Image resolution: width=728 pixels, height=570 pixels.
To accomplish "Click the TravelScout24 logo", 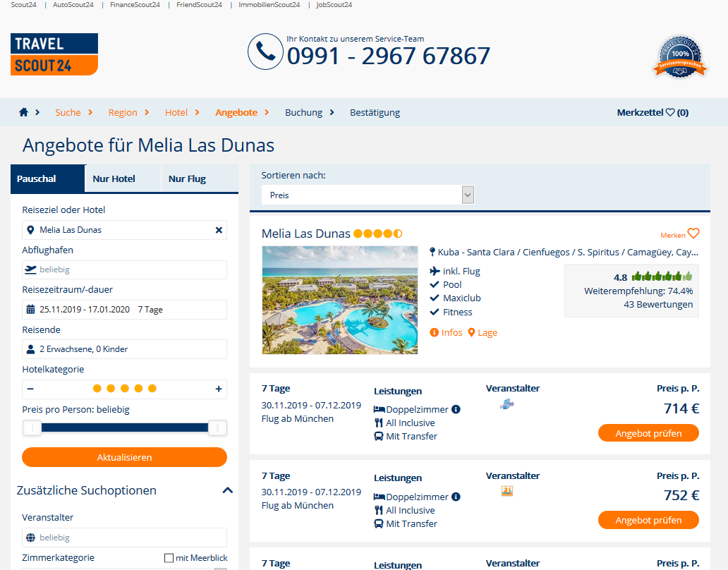I will tap(54, 54).
